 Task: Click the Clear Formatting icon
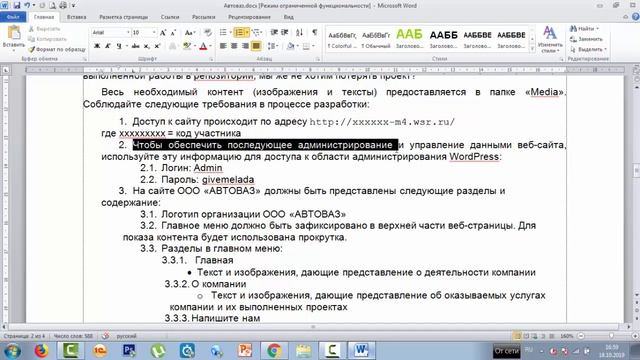[207, 32]
